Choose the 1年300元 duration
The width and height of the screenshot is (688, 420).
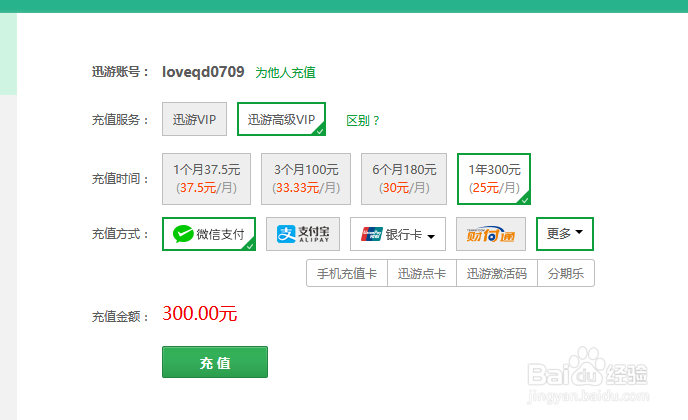click(494, 179)
